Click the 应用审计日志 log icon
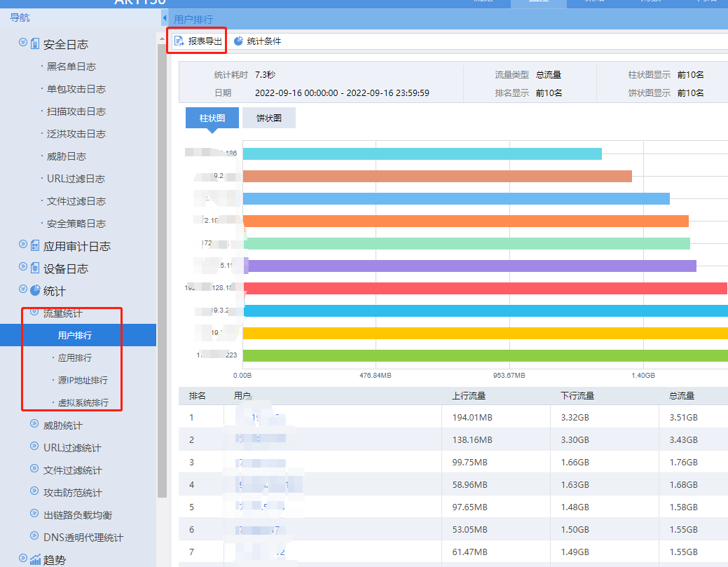 (x=35, y=246)
